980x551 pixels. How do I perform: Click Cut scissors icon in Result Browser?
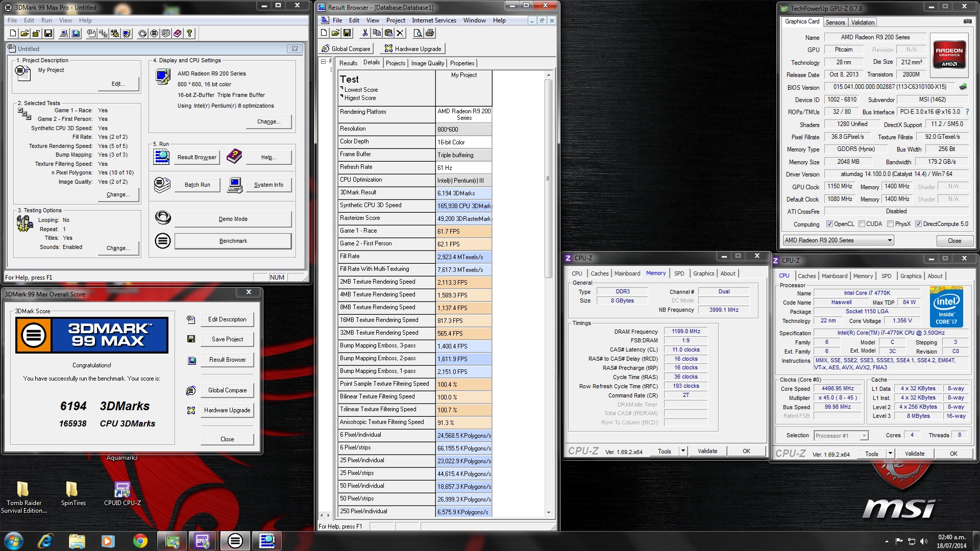click(365, 33)
